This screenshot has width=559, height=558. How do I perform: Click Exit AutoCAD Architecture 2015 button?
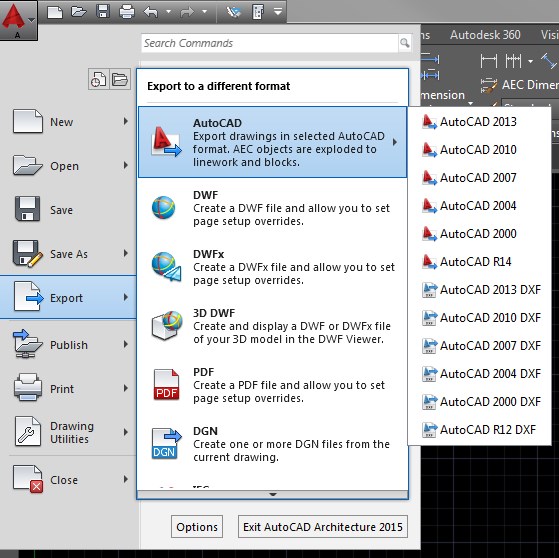323,527
